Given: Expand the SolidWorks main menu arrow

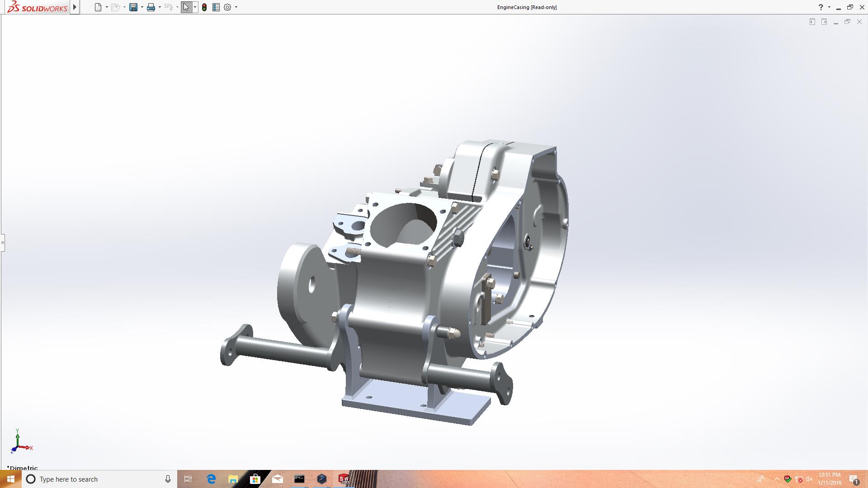Looking at the screenshot, I should (x=75, y=7).
